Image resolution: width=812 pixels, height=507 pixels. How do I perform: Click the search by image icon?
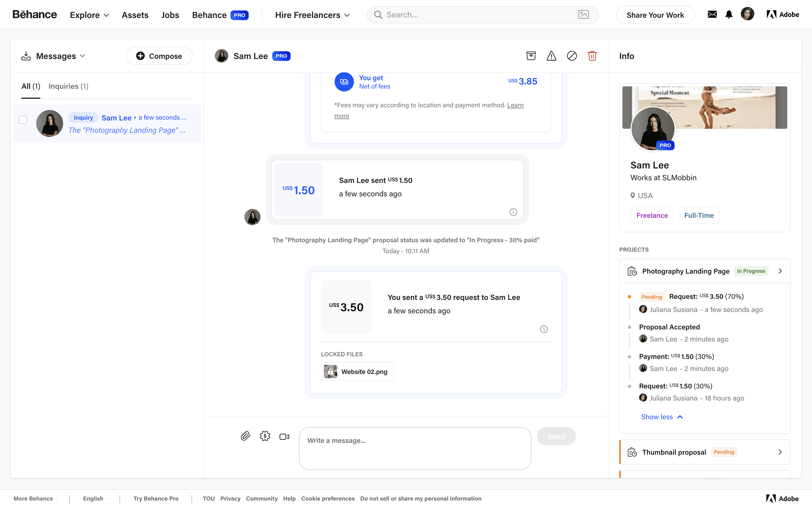[x=583, y=14]
